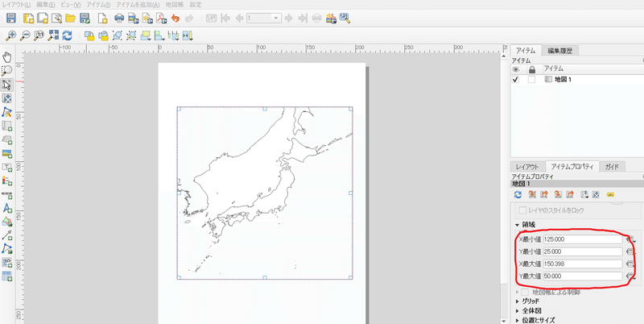Open the 地図帳 menu
Screen dimensions: 644x324
175,5
